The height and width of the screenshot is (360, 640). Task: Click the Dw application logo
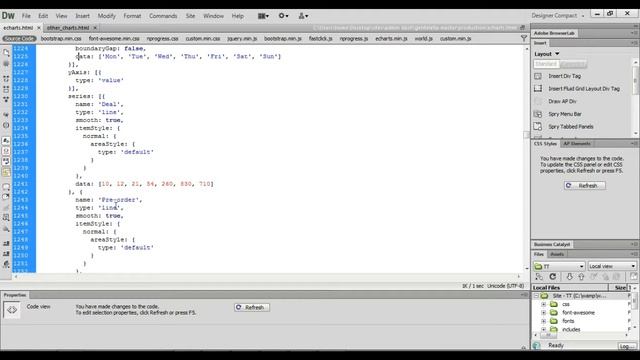pos(8,16)
